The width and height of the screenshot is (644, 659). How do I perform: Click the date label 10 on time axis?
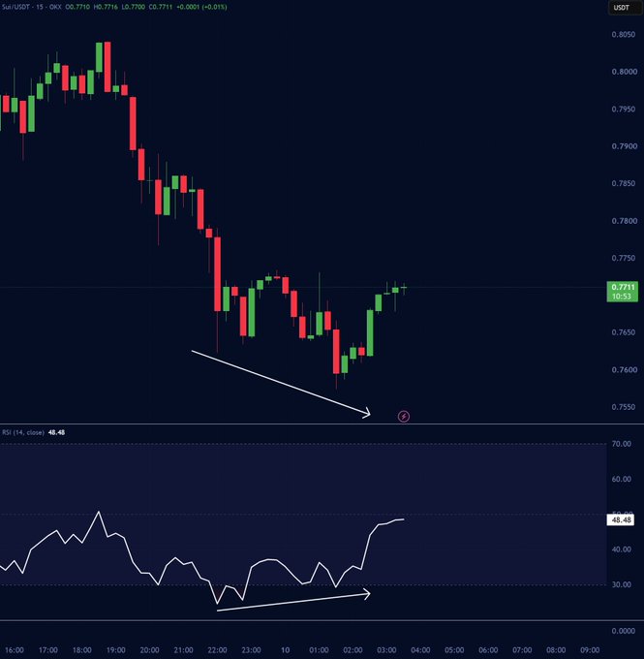[x=285, y=650]
